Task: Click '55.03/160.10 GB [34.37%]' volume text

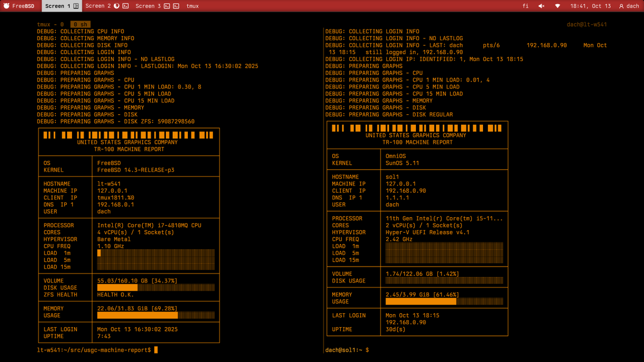Action: (137, 281)
